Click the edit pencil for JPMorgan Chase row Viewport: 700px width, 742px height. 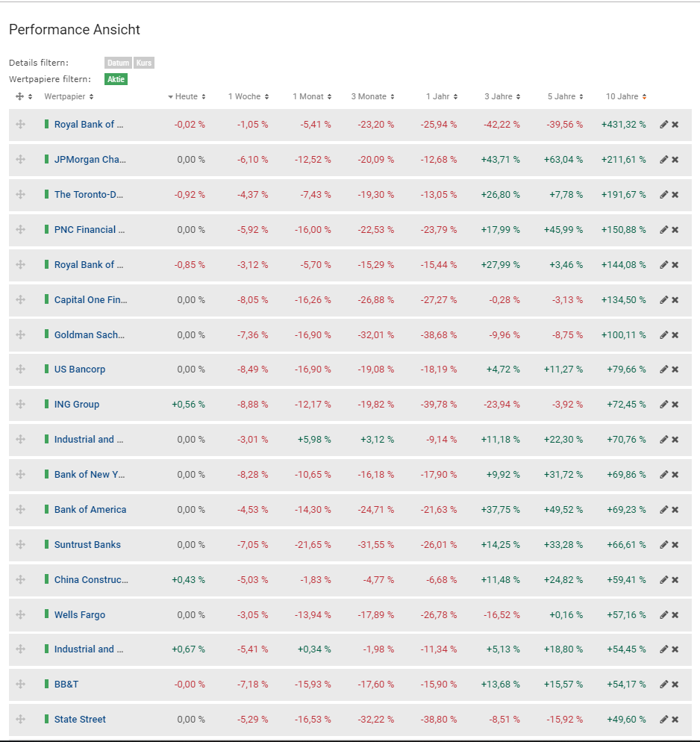663,160
